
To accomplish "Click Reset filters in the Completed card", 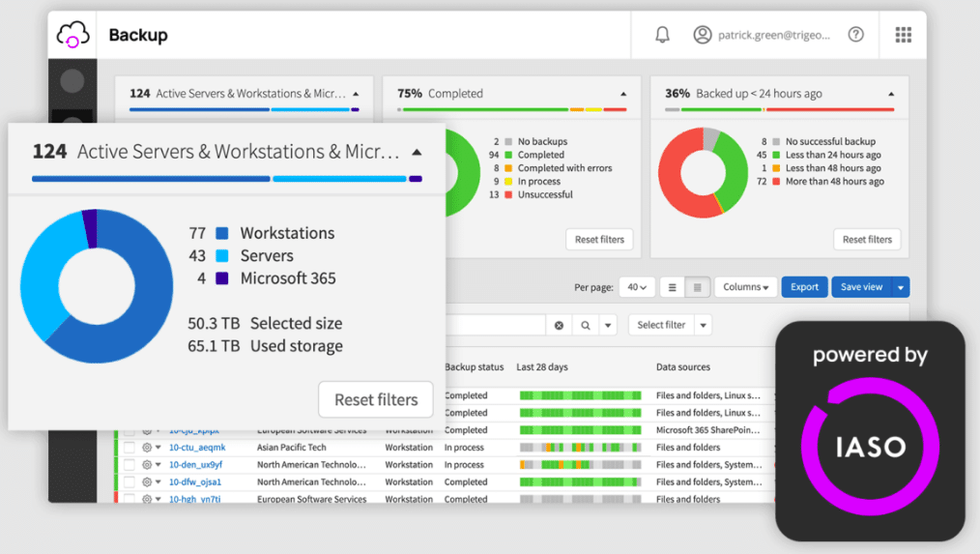I will pyautogui.click(x=599, y=240).
